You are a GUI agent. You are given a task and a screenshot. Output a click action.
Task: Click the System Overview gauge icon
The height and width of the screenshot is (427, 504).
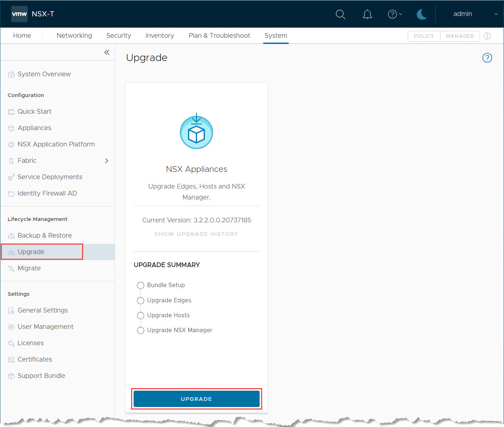coord(11,74)
